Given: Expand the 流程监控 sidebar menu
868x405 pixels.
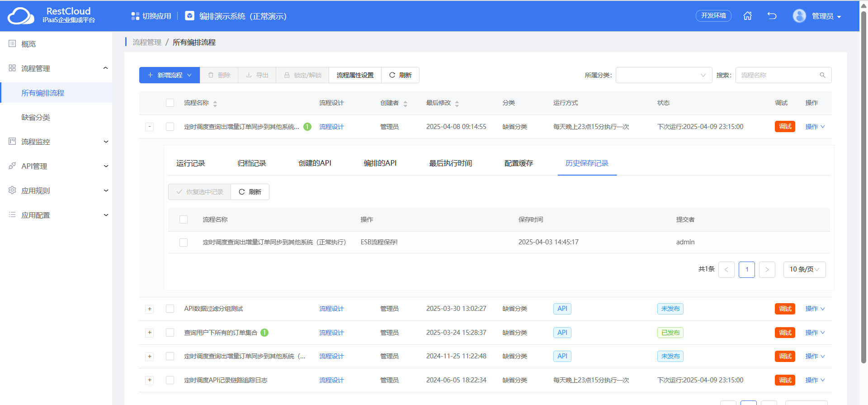Looking at the screenshot, I should coord(56,142).
